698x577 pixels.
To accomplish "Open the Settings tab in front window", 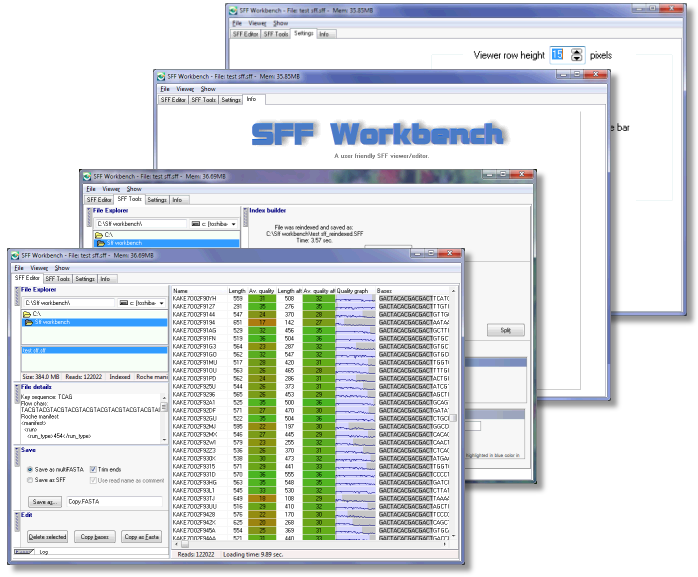I will click(x=85, y=279).
